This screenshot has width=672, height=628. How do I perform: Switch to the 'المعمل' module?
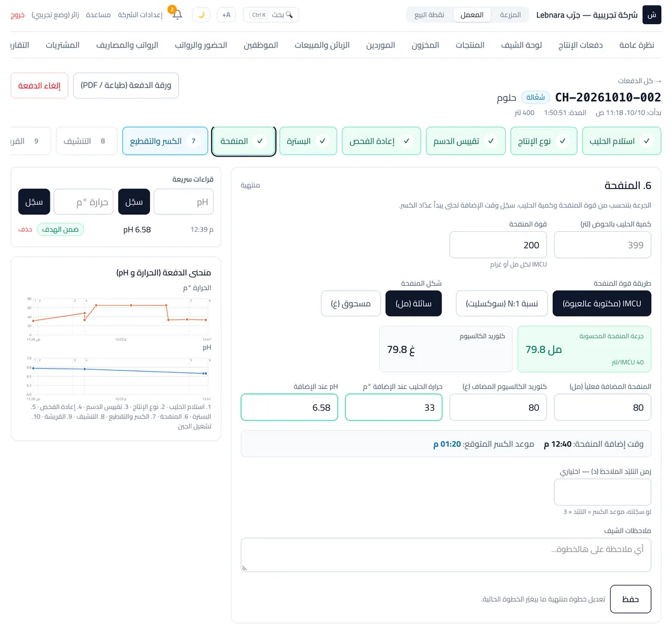pyautogui.click(x=472, y=15)
